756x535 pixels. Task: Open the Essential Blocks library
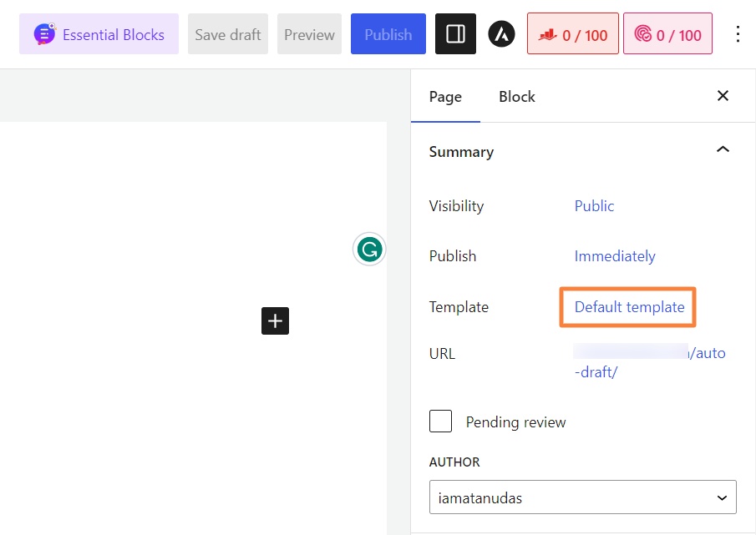click(99, 34)
